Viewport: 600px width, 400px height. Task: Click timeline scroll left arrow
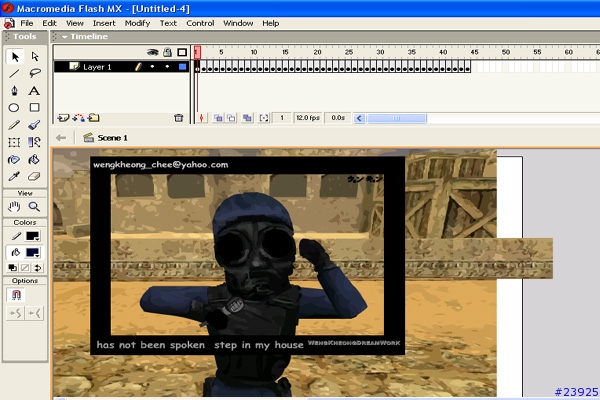click(359, 118)
